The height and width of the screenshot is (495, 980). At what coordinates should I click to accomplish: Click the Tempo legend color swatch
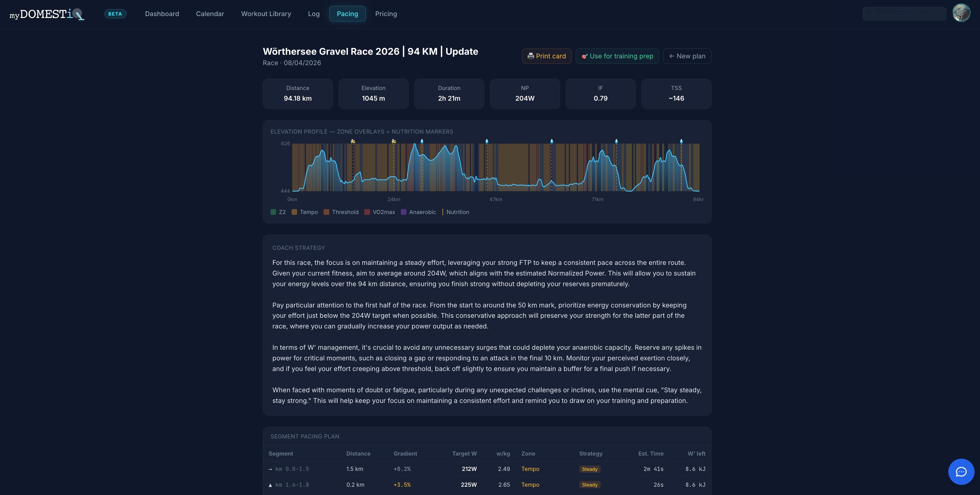294,212
